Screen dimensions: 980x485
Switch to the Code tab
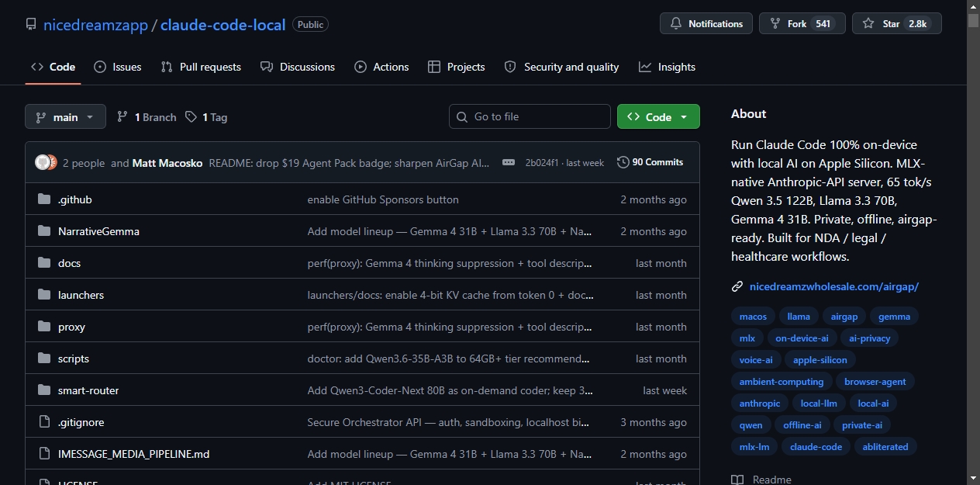[x=53, y=67]
